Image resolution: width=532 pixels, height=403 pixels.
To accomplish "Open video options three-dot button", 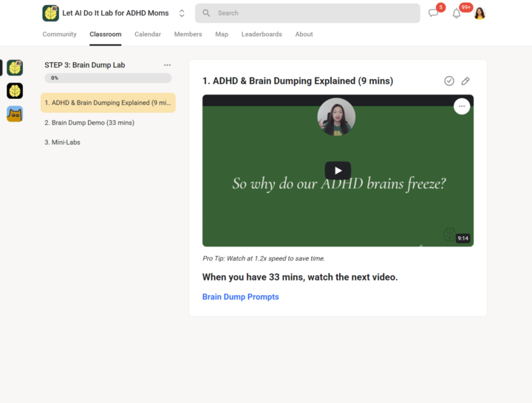I will [x=462, y=106].
